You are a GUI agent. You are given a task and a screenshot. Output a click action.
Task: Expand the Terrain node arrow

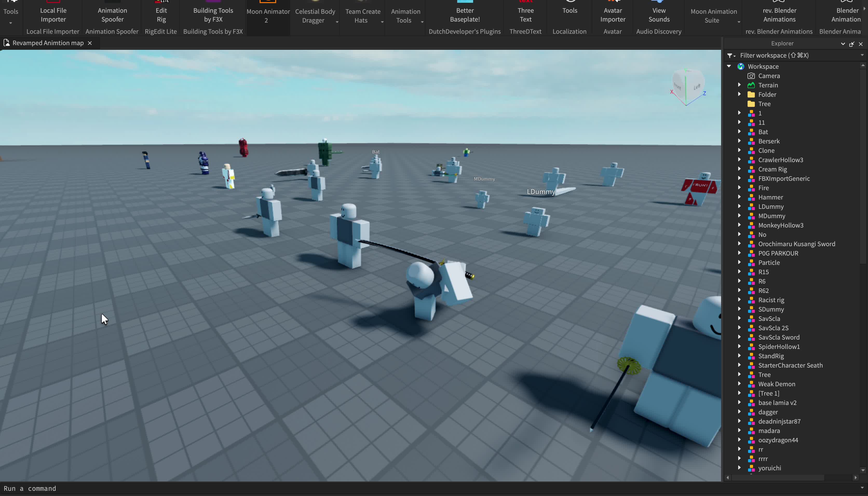pyautogui.click(x=739, y=85)
